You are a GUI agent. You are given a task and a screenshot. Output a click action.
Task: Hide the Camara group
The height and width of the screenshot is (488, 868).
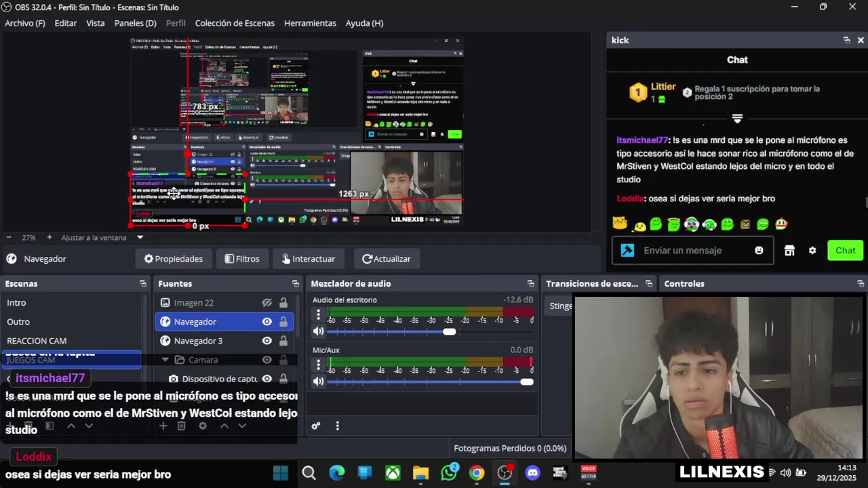coord(267,360)
